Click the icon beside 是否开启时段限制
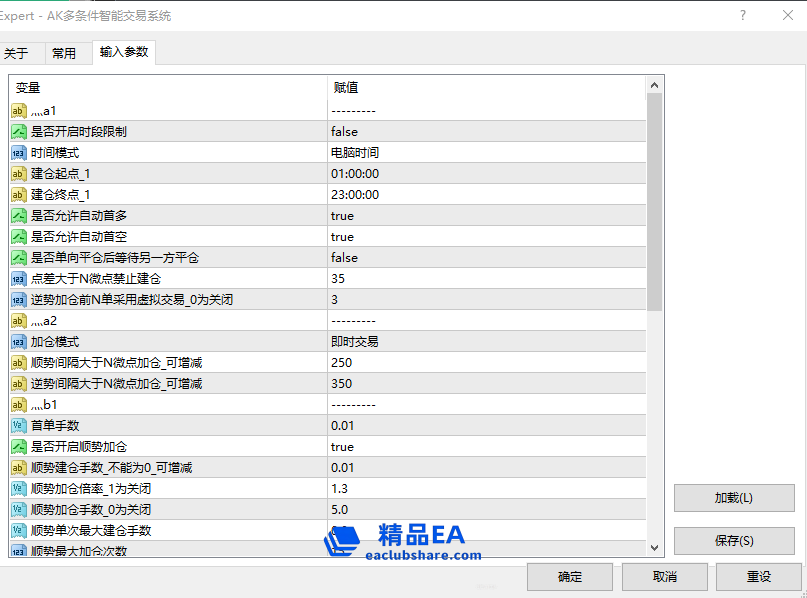The height and width of the screenshot is (598, 807). [x=19, y=132]
